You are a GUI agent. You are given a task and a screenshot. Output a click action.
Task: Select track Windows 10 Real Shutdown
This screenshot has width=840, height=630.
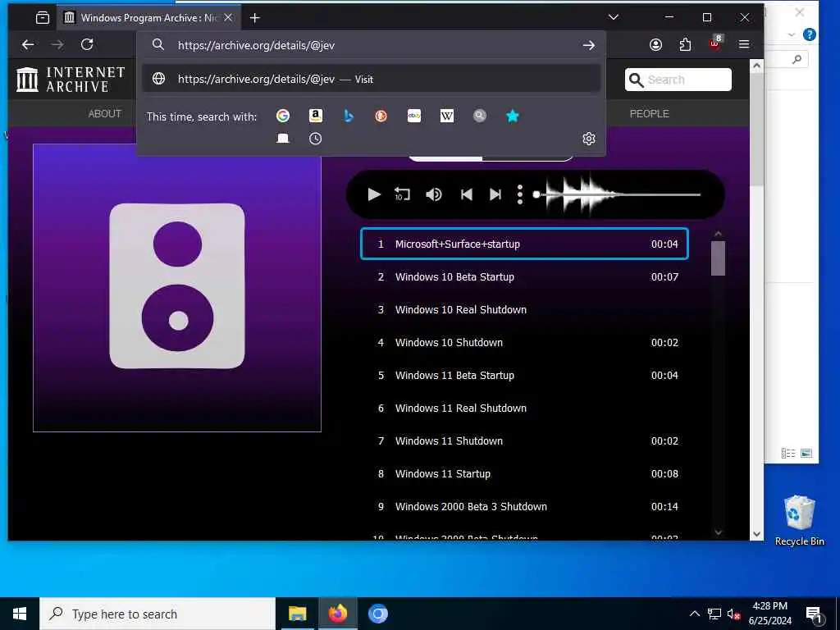(x=524, y=309)
